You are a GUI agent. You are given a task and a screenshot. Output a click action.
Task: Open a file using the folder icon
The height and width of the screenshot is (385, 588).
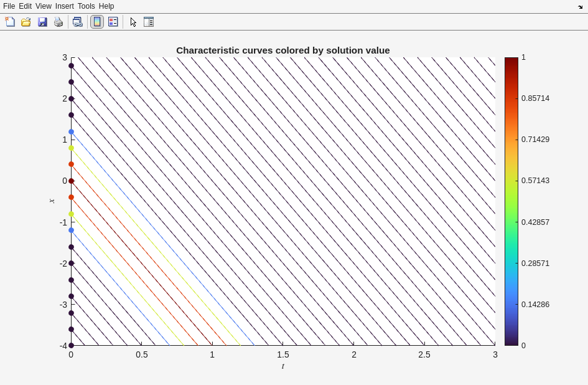tap(26, 22)
